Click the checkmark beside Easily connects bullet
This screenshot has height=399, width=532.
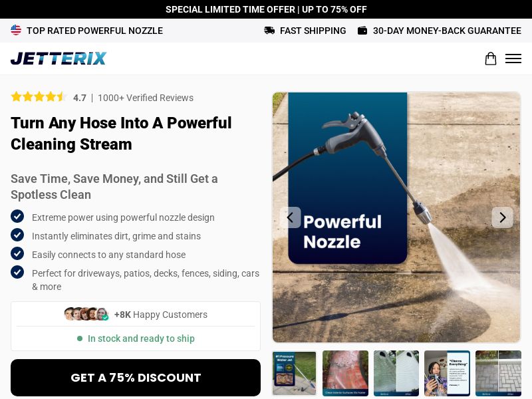(17, 254)
